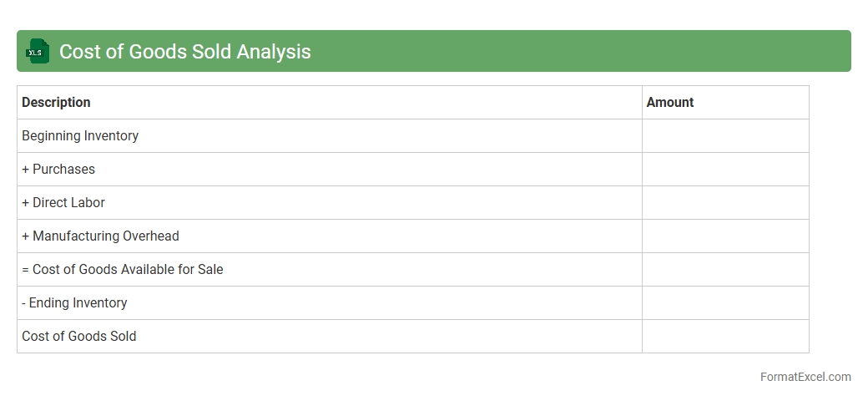Image resolution: width=868 pixels, height=401 pixels.
Task: Click the Beginning Inventory amount cell
Action: click(724, 135)
